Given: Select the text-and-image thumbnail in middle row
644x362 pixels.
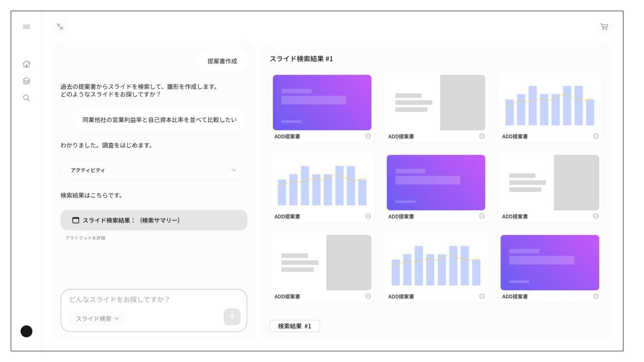Looking at the screenshot, I should (550, 182).
